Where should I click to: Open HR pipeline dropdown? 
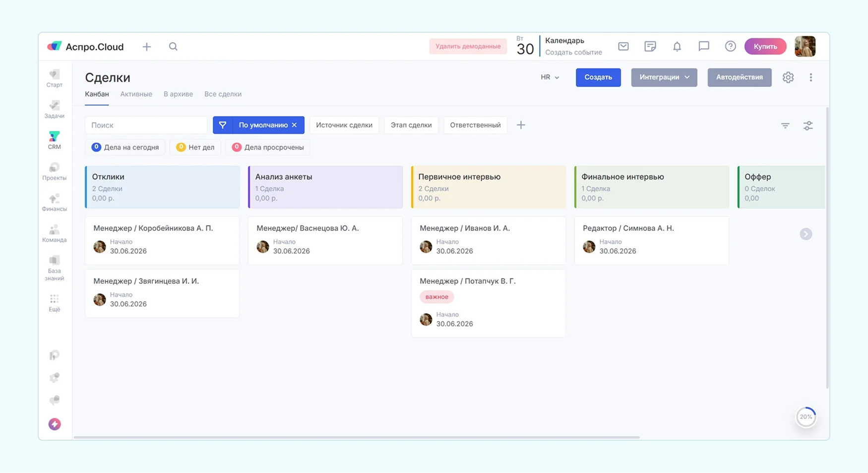(550, 77)
